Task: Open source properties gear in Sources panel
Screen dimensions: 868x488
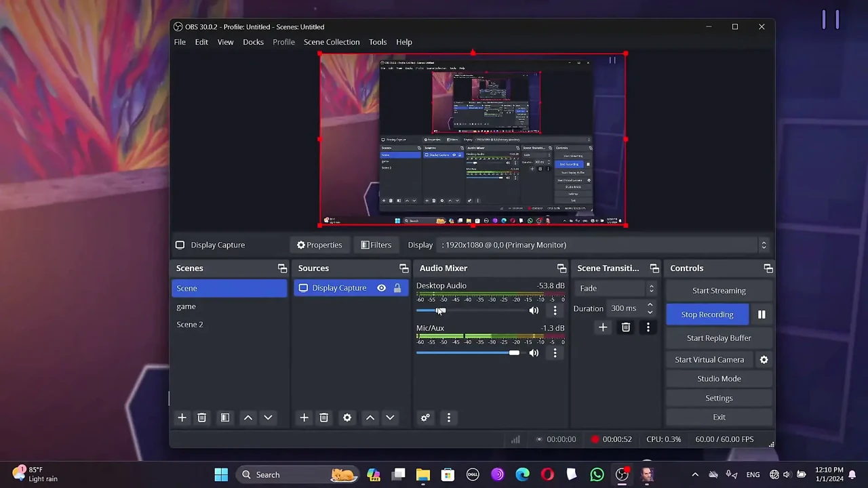Action: coord(347,418)
